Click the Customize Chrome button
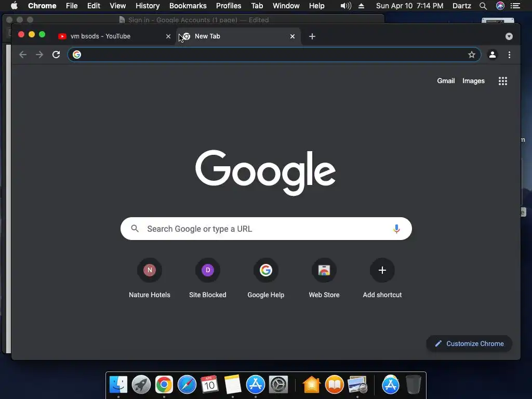This screenshot has height=399, width=532. point(469,344)
